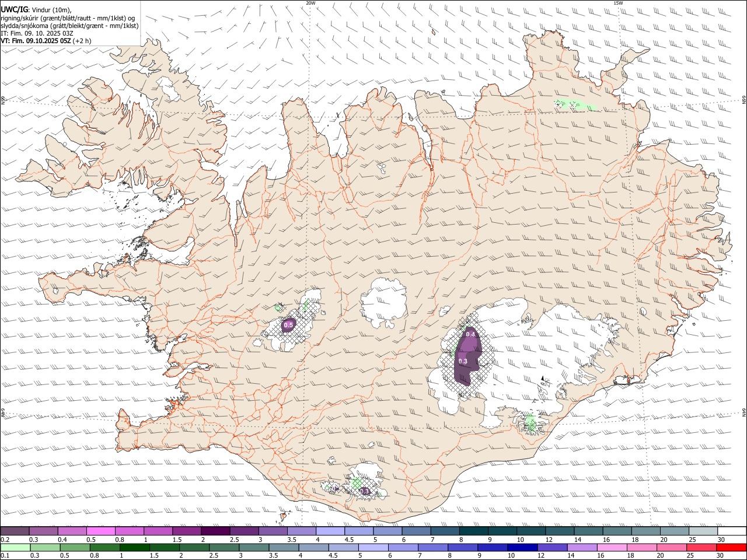Pick the lower legend row swatch starting at 4
This screenshot has height=560, width=747.
(x=313, y=547)
